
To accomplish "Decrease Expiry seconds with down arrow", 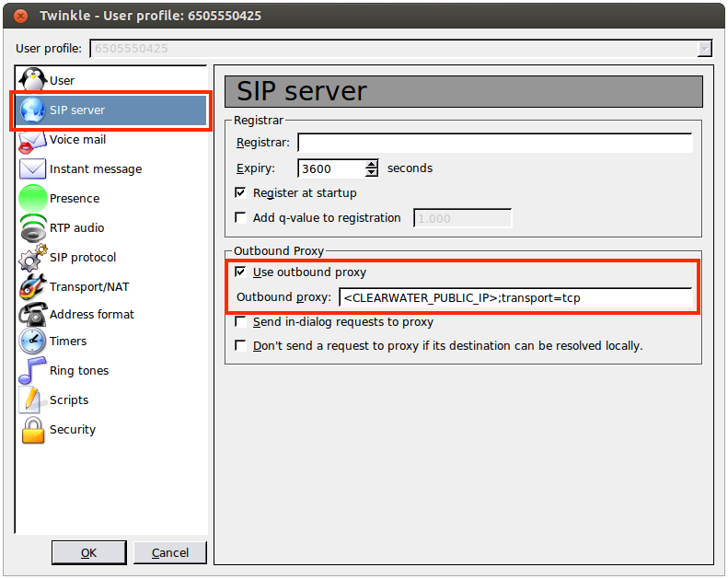I will point(372,173).
